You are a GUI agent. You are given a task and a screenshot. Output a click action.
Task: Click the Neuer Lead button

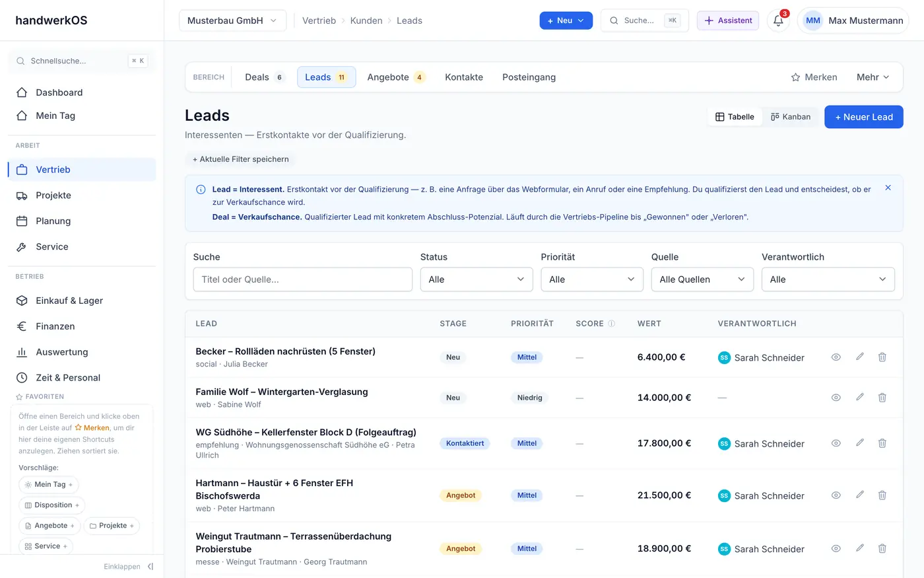(864, 117)
